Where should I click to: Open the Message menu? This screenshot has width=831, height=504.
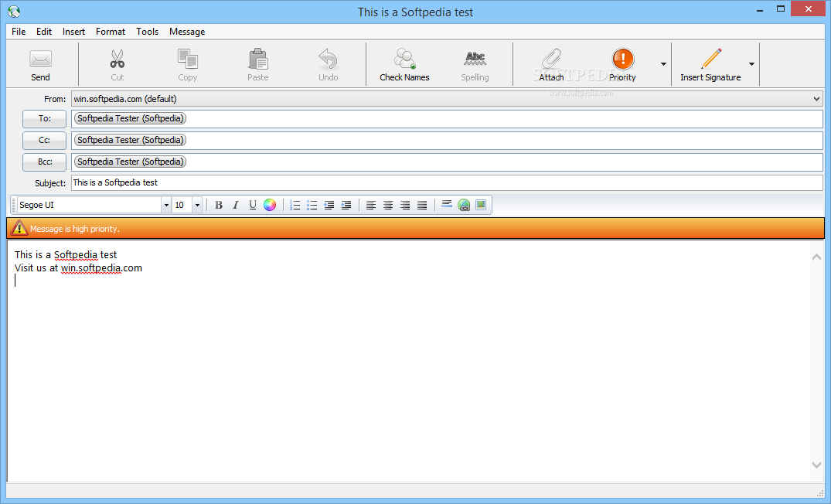click(187, 32)
